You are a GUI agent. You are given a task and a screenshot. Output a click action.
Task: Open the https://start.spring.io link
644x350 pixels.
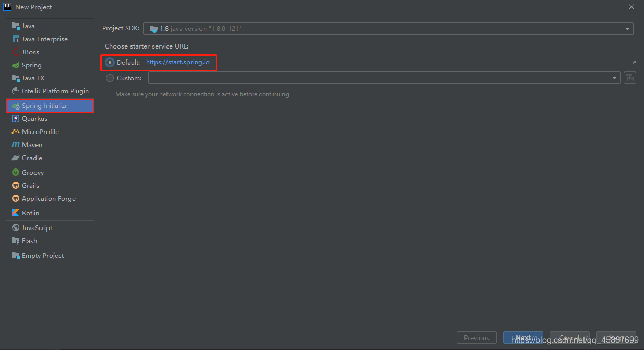tap(177, 62)
